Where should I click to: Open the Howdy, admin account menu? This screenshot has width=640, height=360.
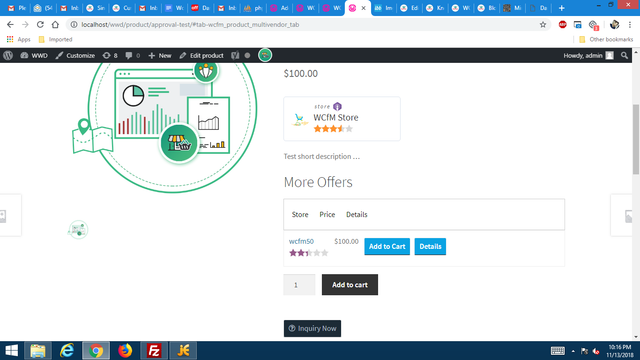point(588,56)
